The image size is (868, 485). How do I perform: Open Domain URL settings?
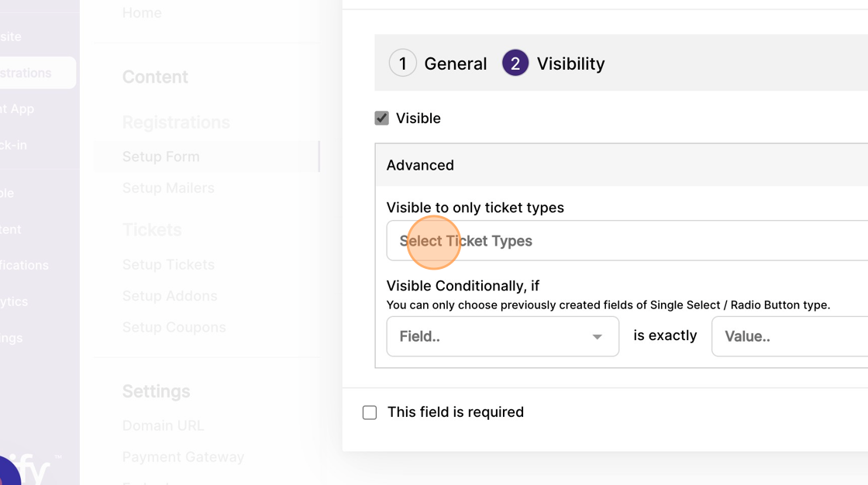coord(163,426)
